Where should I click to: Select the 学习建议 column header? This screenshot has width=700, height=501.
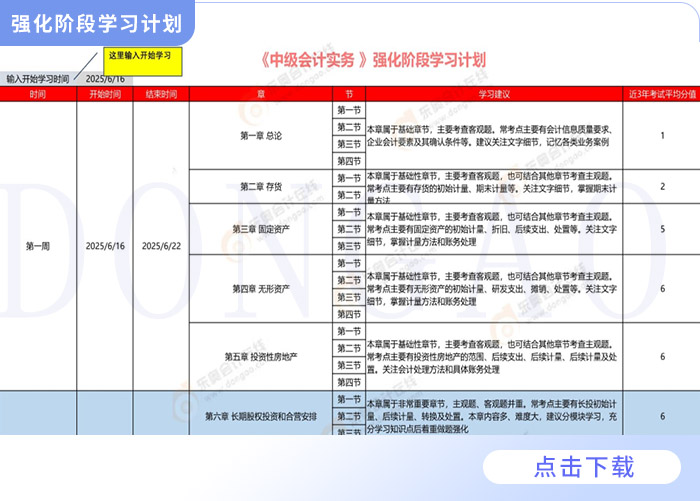[494, 94]
